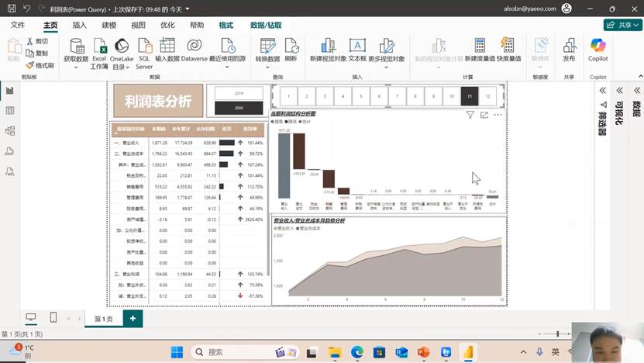The height and width of the screenshot is (363, 644).
Task: Click the SQL Server icon
Action: point(144,47)
